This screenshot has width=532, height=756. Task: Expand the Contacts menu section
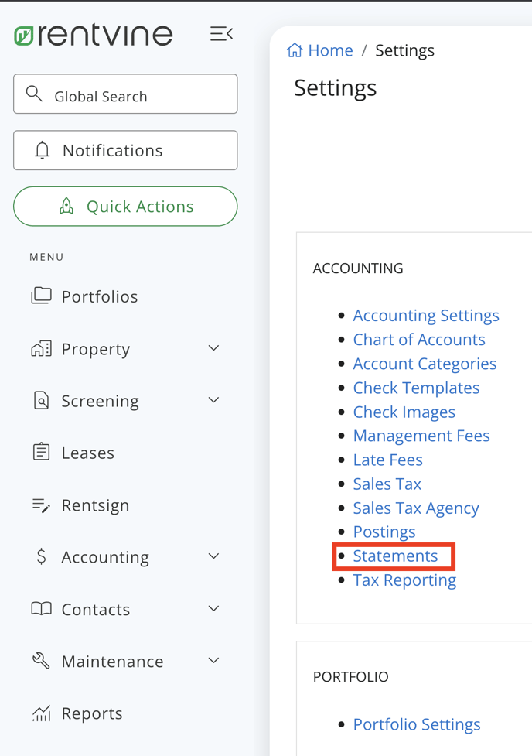213,608
